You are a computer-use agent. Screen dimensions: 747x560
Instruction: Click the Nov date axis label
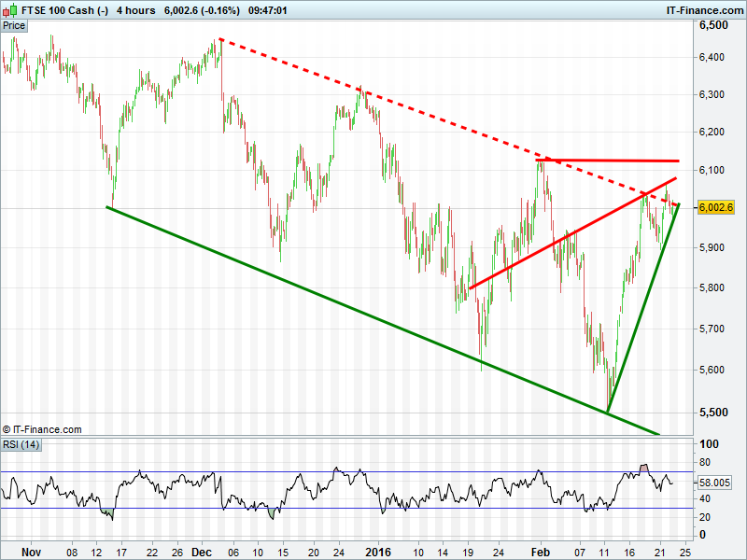tap(32, 553)
